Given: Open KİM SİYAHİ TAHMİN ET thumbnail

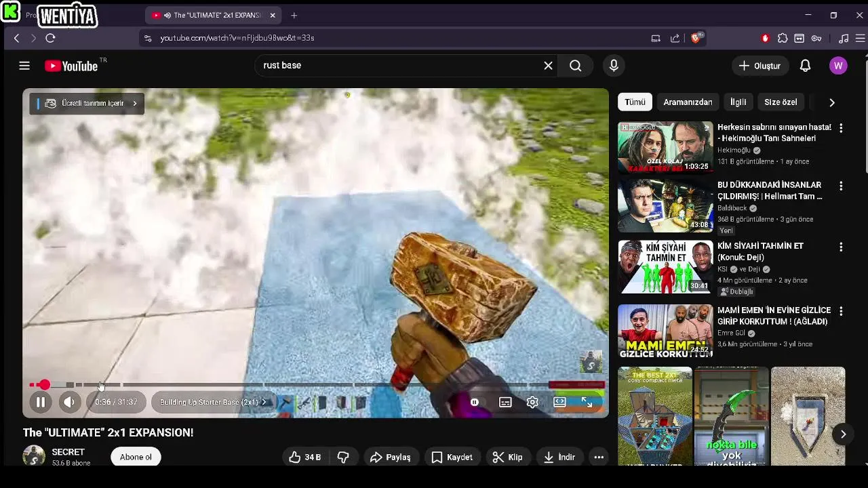Looking at the screenshot, I should 665,267.
